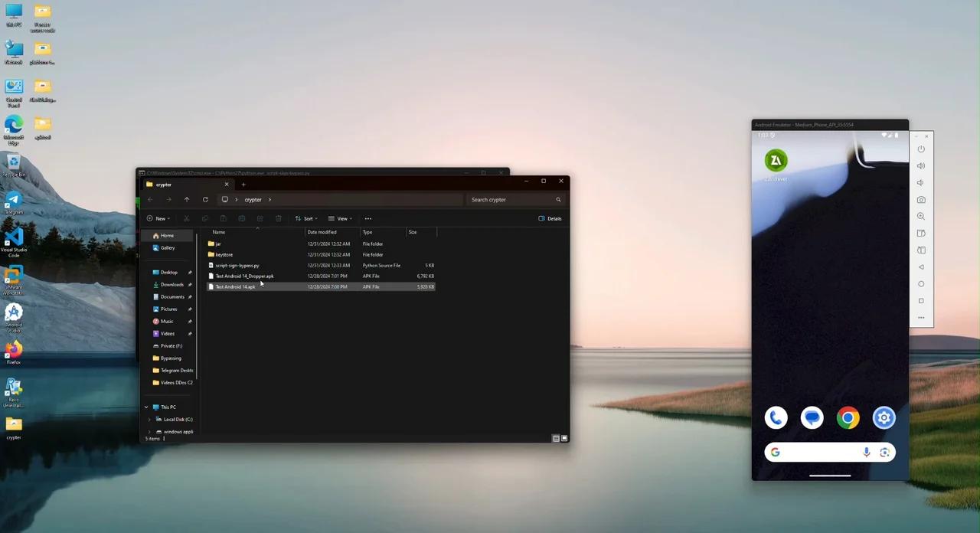980x533 pixels.
Task: Click the emulator volume up icon
Action: pos(921,165)
